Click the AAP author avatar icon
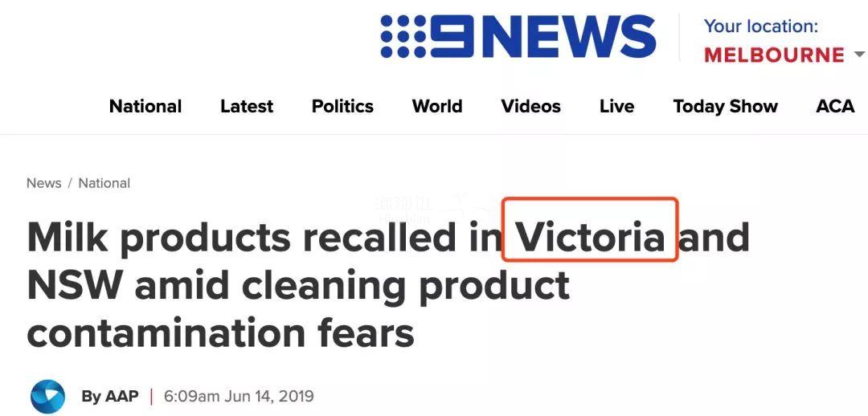Image resolution: width=868 pixels, height=416 pixels. pos(47,396)
